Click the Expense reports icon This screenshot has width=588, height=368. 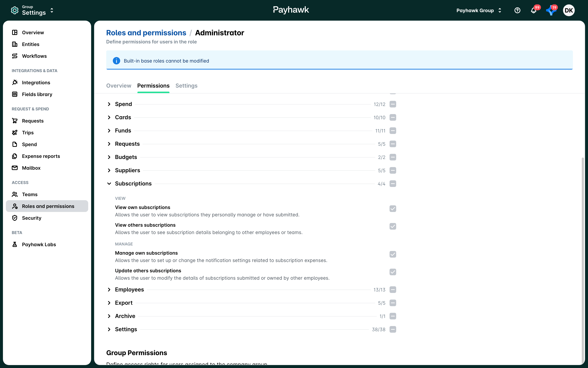[15, 156]
